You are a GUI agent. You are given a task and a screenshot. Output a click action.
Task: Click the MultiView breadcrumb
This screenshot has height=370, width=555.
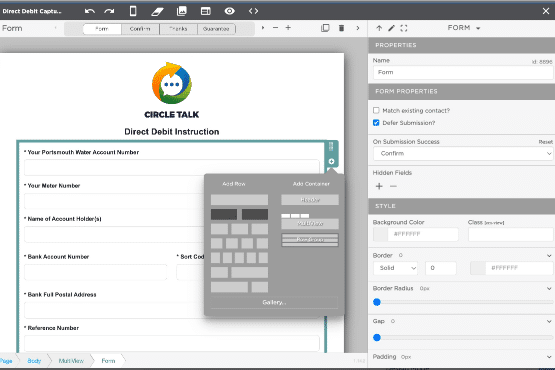pos(71,361)
